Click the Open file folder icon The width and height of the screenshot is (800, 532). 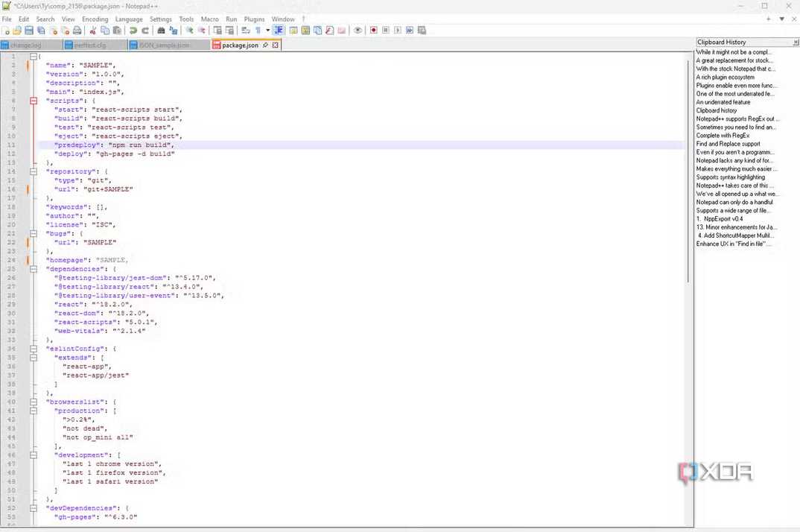[17, 31]
